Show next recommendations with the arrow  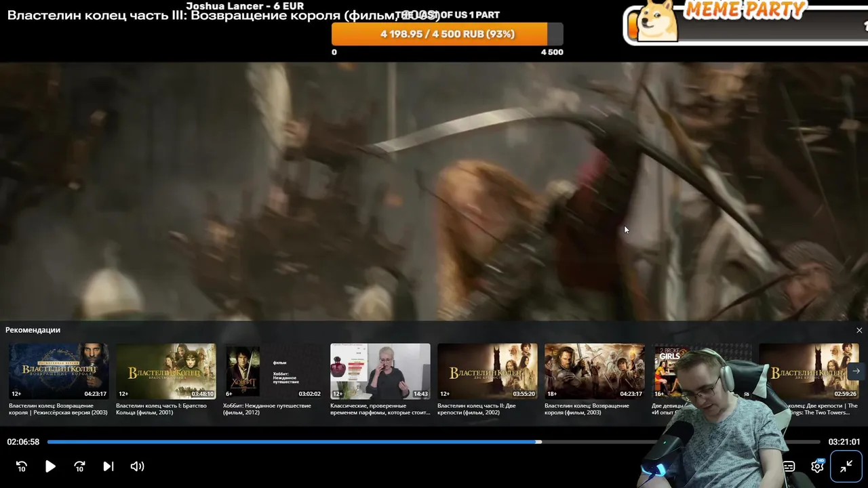tap(856, 371)
